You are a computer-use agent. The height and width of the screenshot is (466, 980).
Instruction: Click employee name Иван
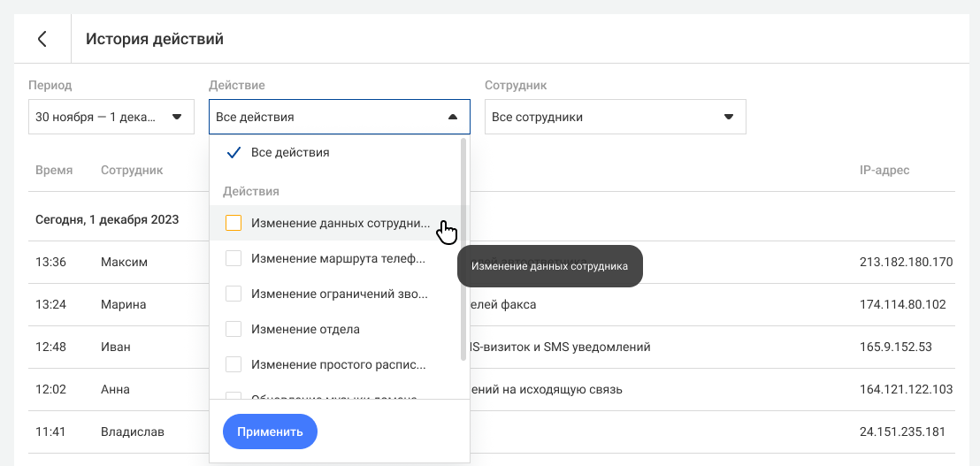(x=116, y=347)
